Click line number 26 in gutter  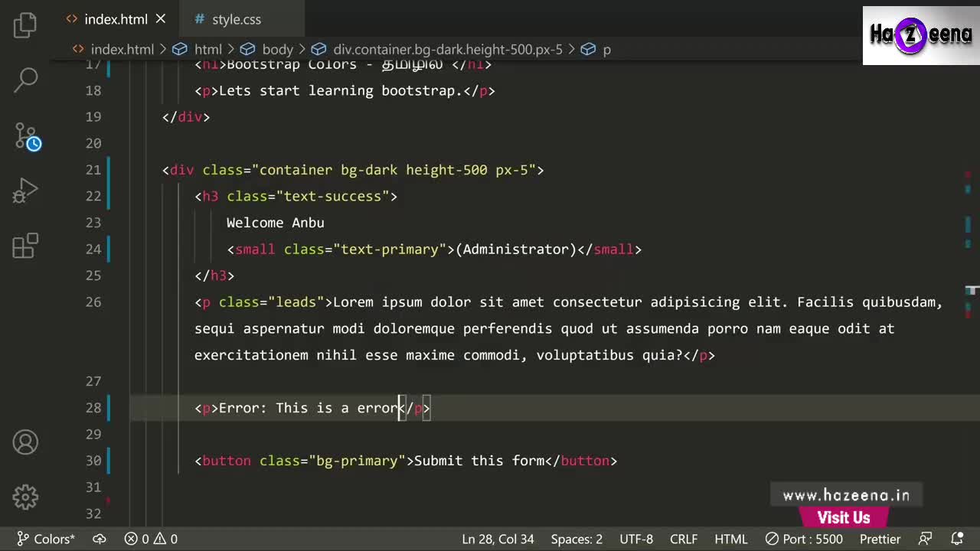click(93, 302)
